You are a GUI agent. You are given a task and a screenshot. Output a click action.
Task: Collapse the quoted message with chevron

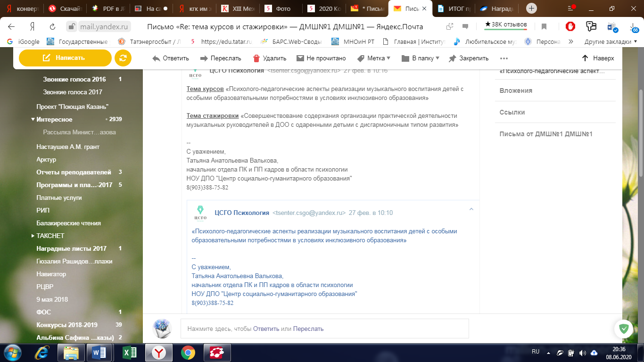tap(471, 209)
